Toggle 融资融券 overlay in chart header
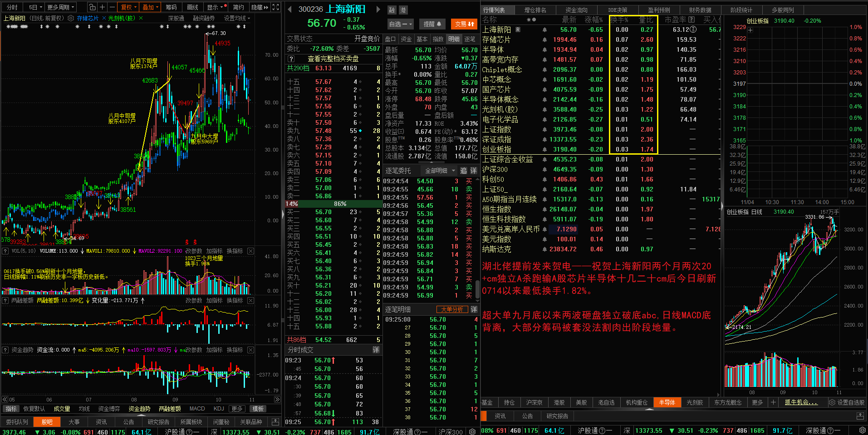 204,18
